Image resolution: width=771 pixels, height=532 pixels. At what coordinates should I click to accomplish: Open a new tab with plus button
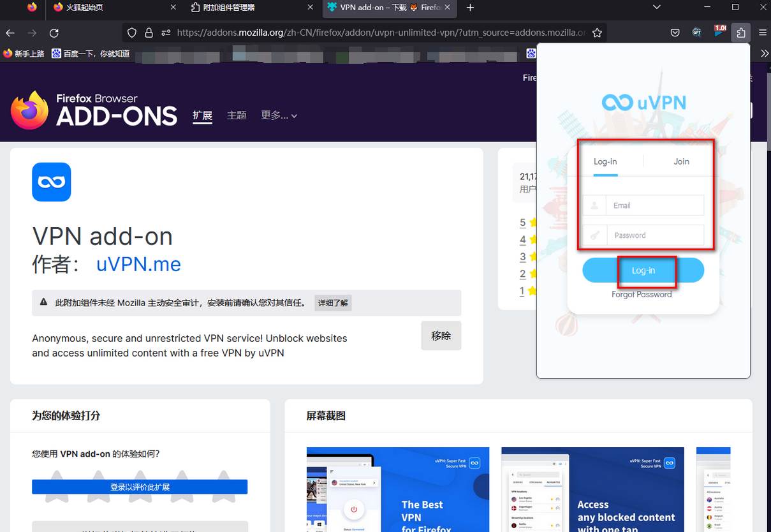click(x=470, y=8)
